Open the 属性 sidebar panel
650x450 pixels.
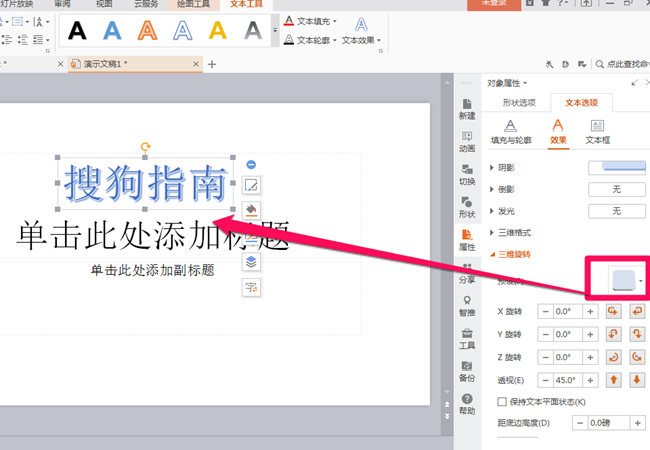point(467,240)
